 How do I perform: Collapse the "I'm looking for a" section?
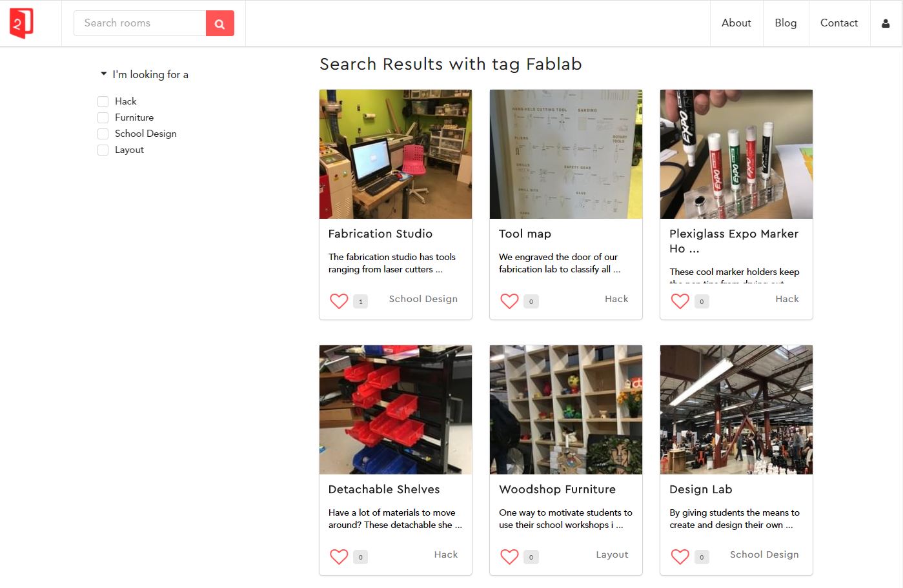[145, 74]
